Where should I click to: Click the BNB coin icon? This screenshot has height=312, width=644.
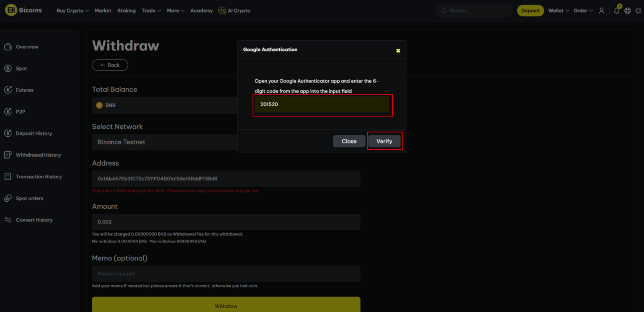[99, 105]
